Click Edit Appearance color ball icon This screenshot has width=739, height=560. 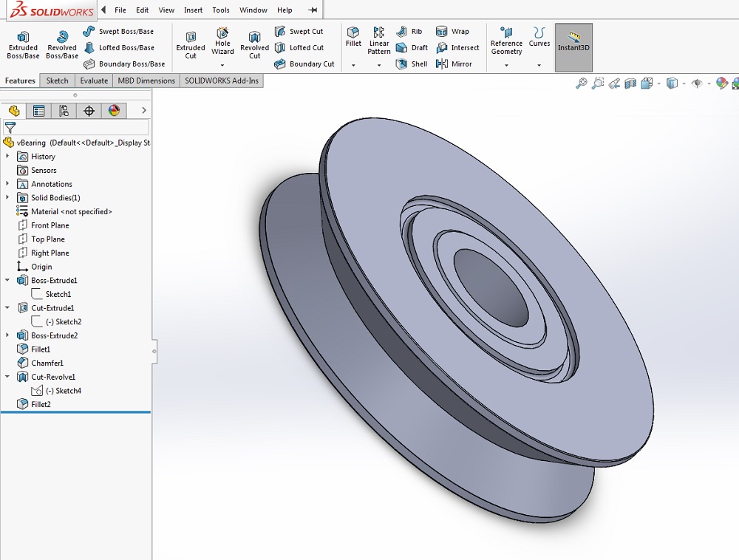click(x=721, y=83)
